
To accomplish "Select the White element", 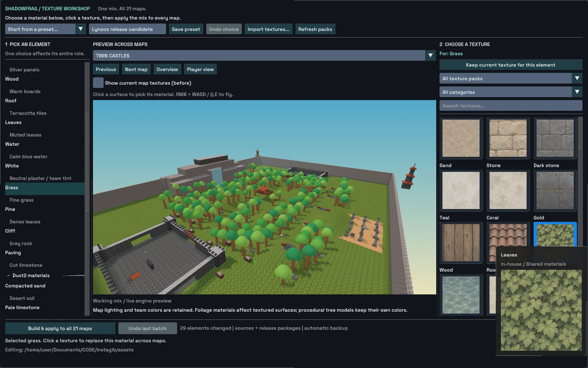I will coord(44,166).
